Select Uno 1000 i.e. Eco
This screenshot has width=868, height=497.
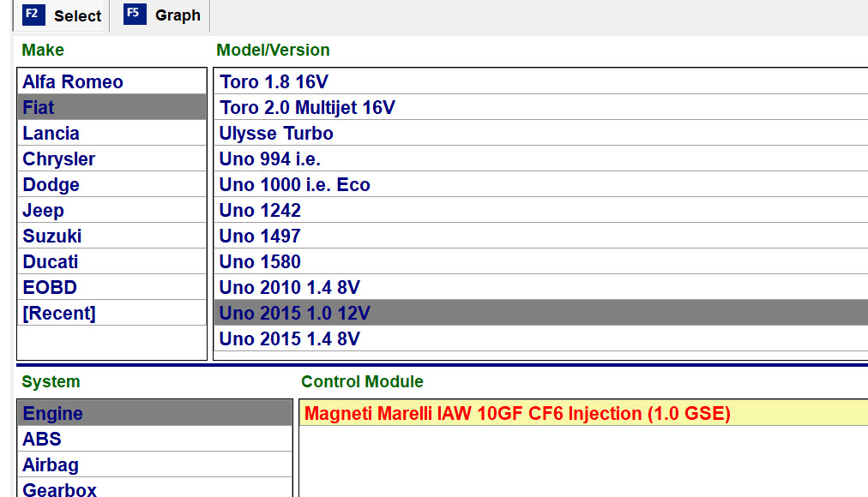point(541,184)
